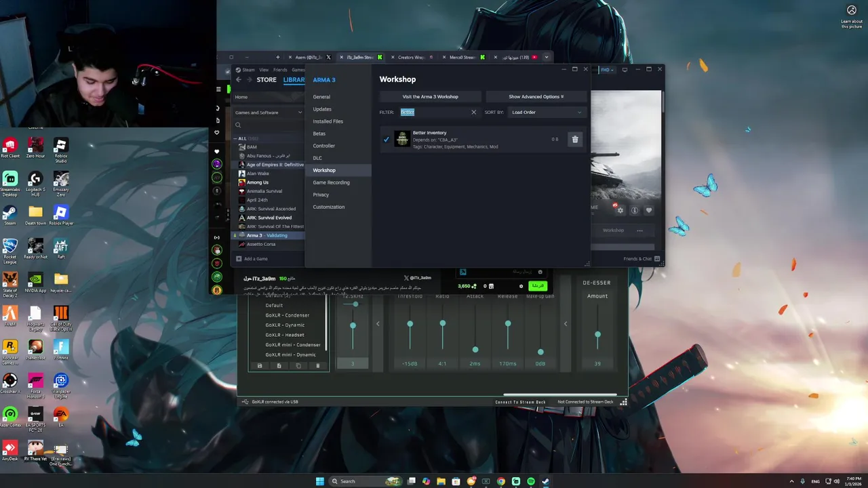This screenshot has width=868, height=488.
Task: Open Streamlabs Desktop shortcut
Action: point(9,184)
